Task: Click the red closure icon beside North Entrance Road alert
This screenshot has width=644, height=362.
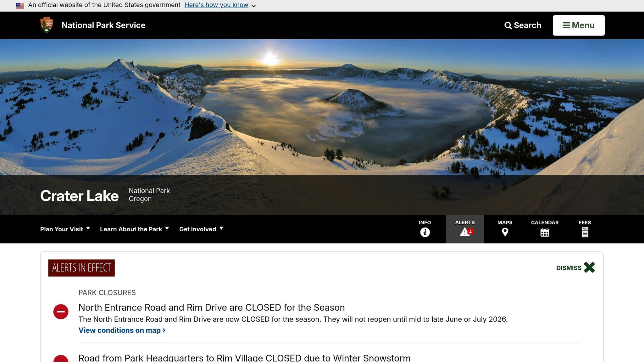Action: point(61,312)
